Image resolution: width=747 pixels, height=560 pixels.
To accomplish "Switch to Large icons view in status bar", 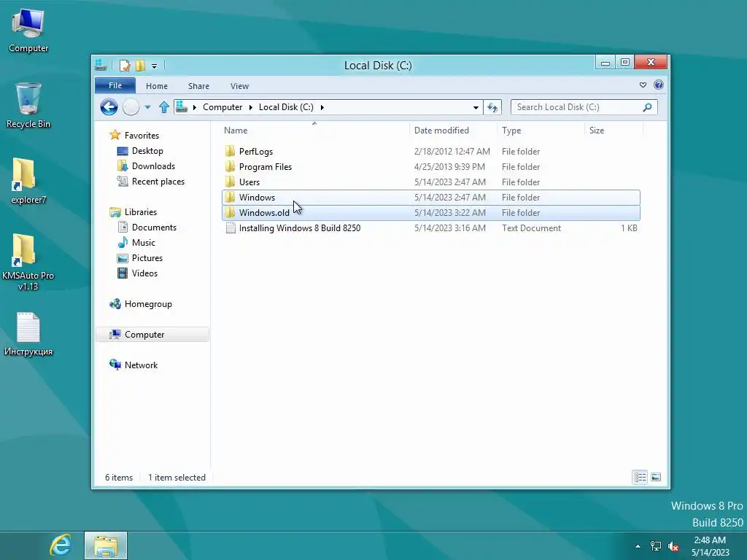I will [656, 477].
